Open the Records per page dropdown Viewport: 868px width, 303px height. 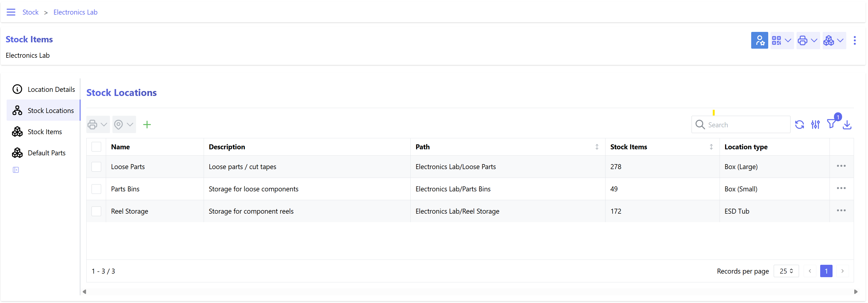click(786, 271)
